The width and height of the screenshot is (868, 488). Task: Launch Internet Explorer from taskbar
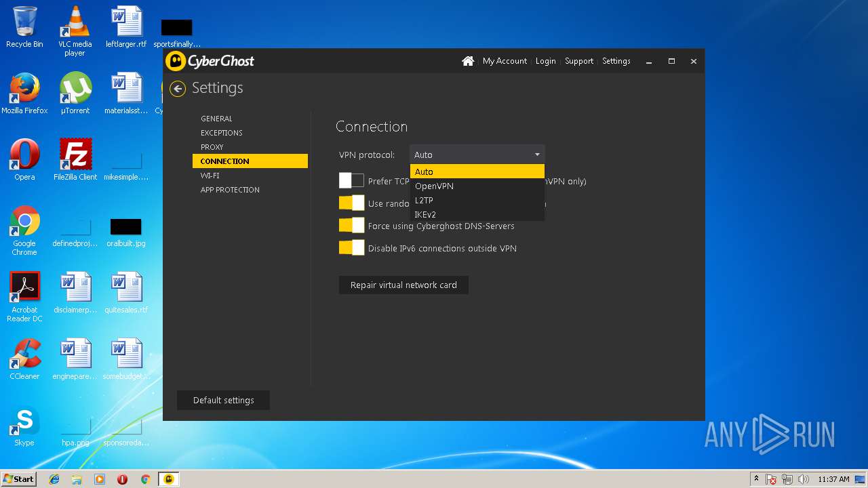(54, 479)
